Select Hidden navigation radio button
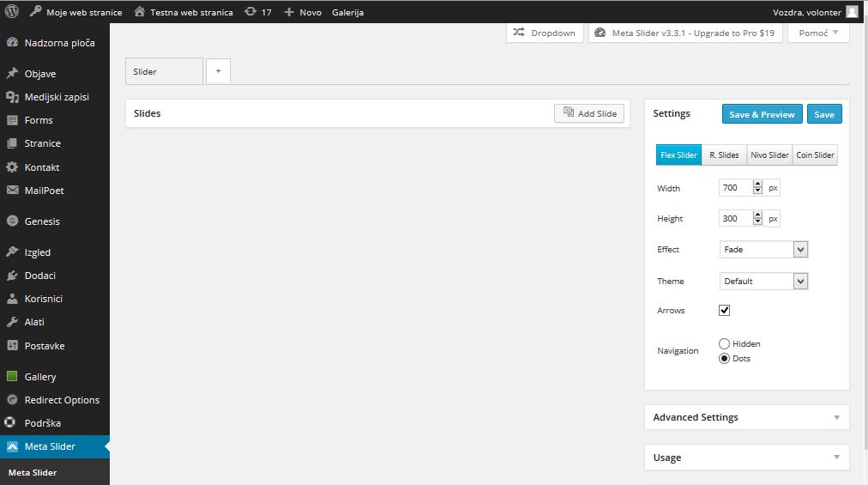 724,343
